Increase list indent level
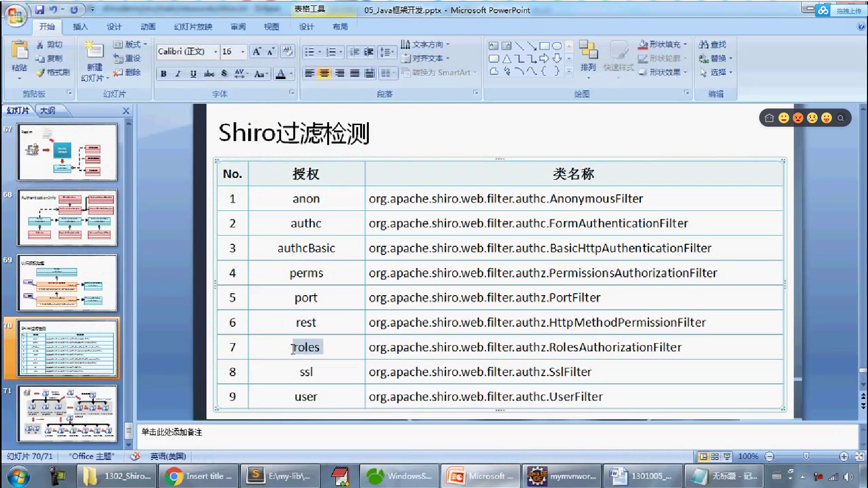The image size is (868, 488). (369, 52)
